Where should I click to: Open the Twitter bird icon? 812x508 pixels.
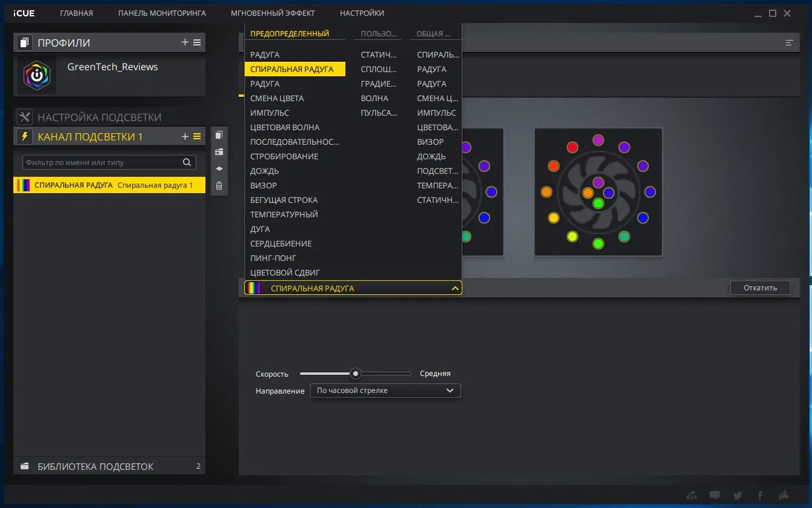737,495
